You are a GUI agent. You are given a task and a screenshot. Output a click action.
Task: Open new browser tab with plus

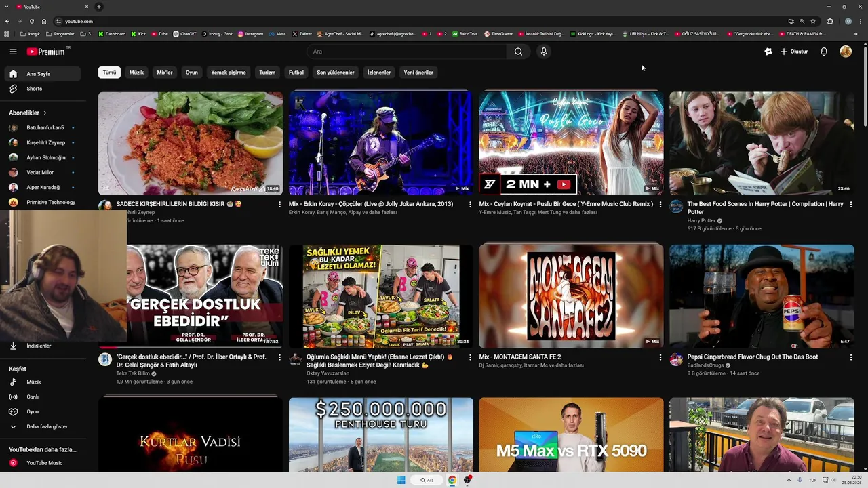99,7
